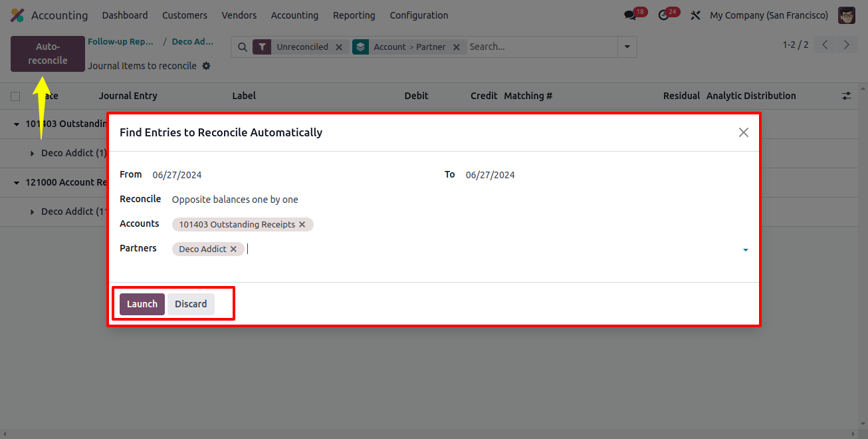Screen dimensions: 868x439
Task: Toggle the search options dropdown arrow
Action: (627, 47)
